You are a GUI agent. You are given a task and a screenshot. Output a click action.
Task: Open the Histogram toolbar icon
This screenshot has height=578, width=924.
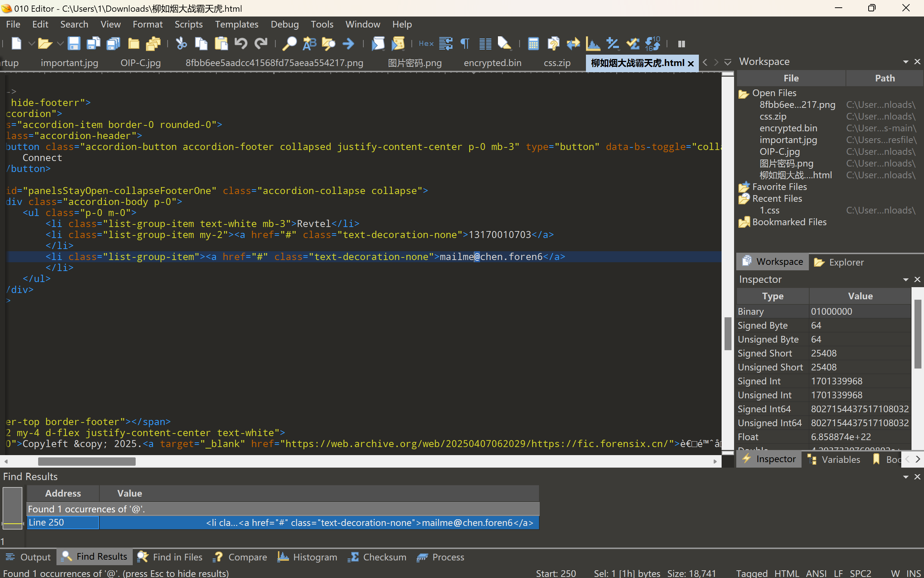pos(593,44)
